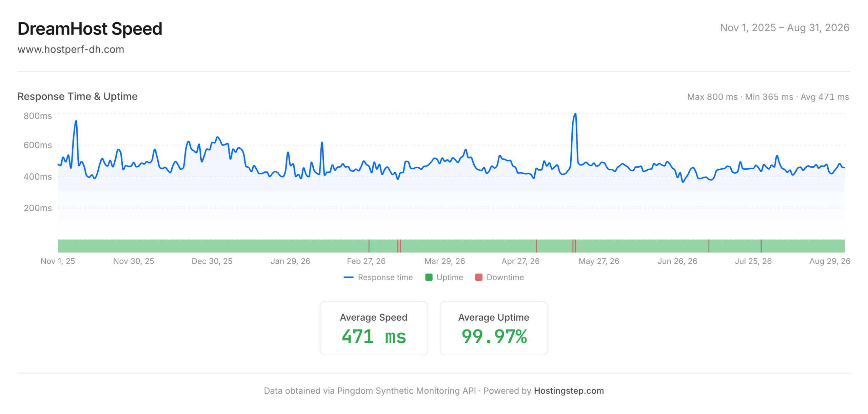868x414 pixels.
Task: Click the Response Time & Uptime title
Action: (x=77, y=96)
